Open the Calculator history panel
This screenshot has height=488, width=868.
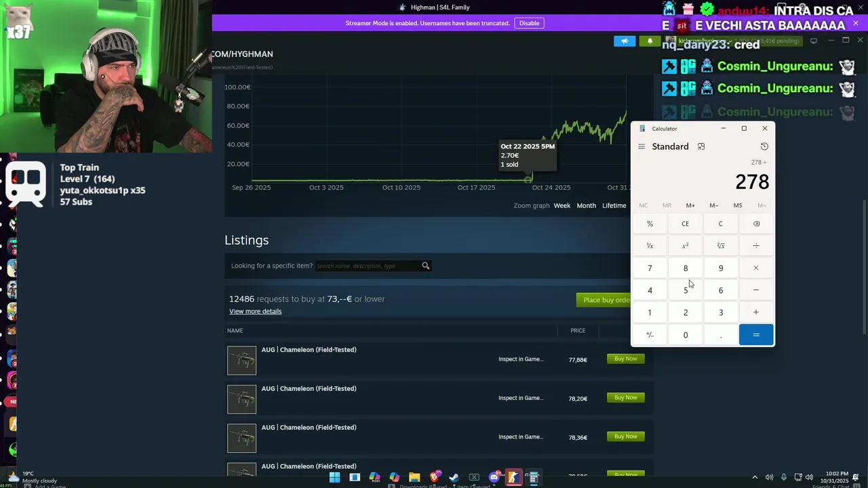pyautogui.click(x=764, y=146)
